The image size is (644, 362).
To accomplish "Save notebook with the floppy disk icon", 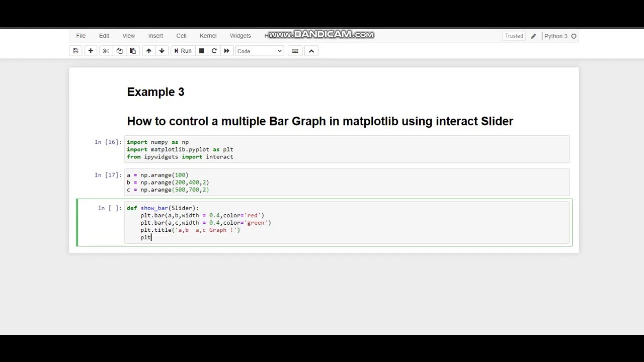I will (75, 51).
